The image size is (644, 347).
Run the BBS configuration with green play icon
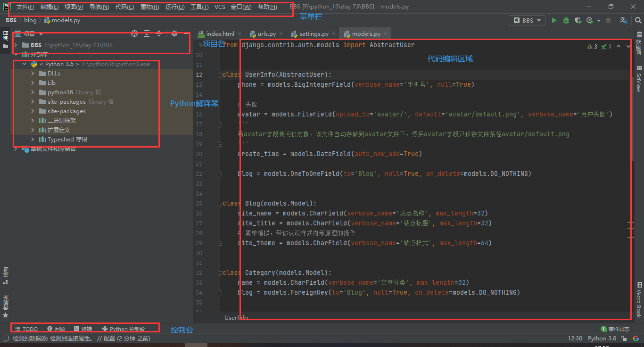point(554,20)
